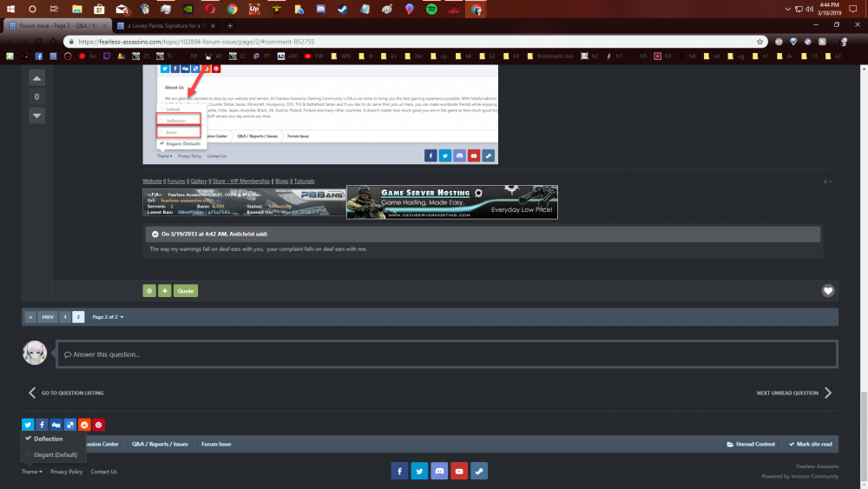Screen dimensions: 868x489
Task: Open Discord from the taskbar
Action: coord(320,10)
